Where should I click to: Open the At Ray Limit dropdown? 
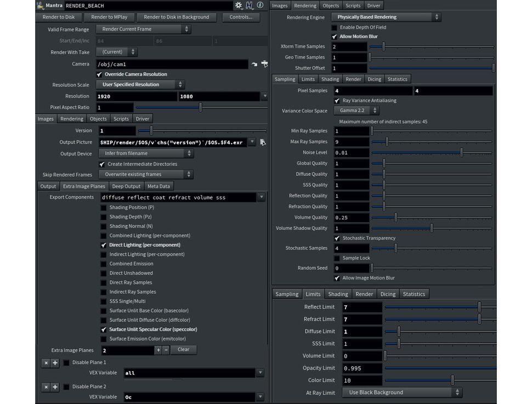point(401,392)
